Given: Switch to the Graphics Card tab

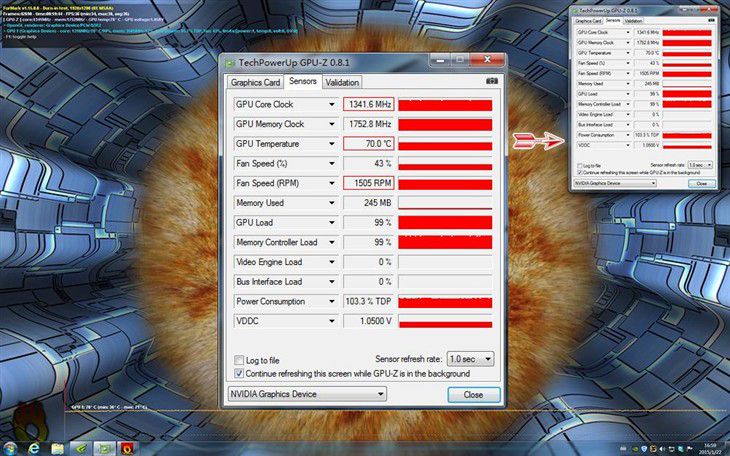Looking at the screenshot, I should pyautogui.click(x=255, y=82).
